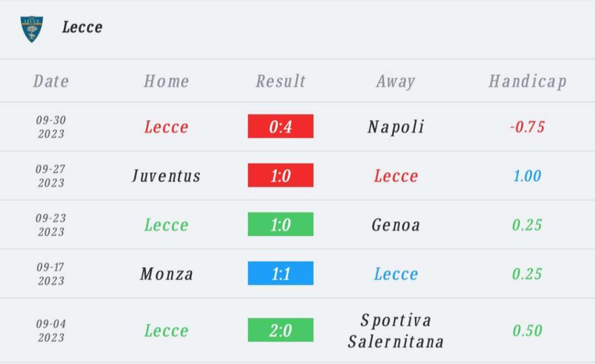Select the Date column header

51,81
